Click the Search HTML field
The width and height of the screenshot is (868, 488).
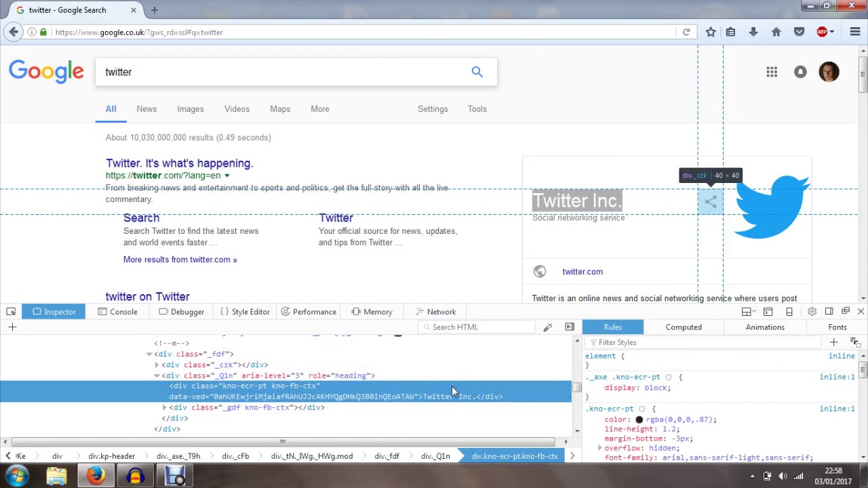477,327
